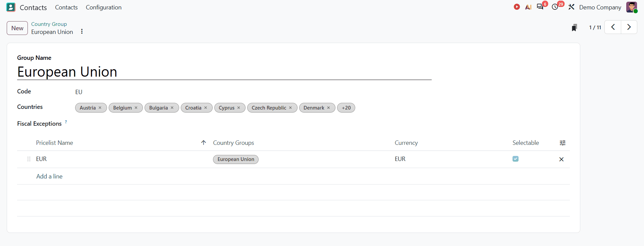The image size is (644, 246).
Task: Follow the Country Group breadcrumb link
Action: pyautogui.click(x=49, y=24)
